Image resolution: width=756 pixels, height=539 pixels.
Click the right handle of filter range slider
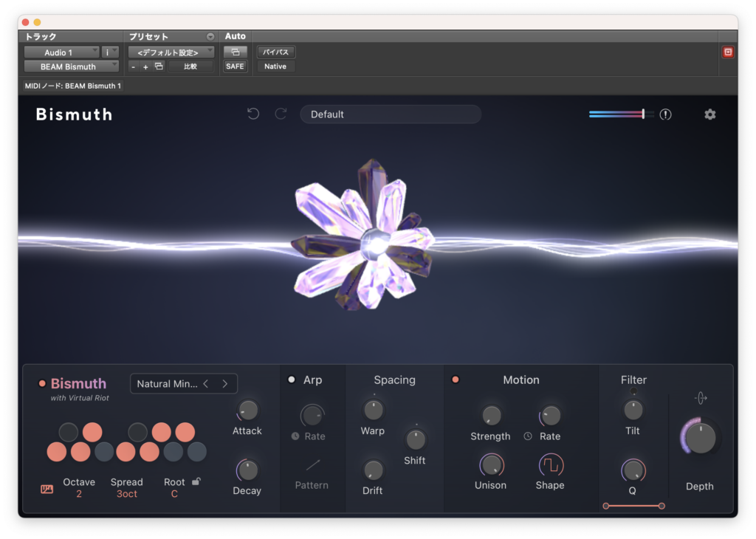click(x=661, y=506)
